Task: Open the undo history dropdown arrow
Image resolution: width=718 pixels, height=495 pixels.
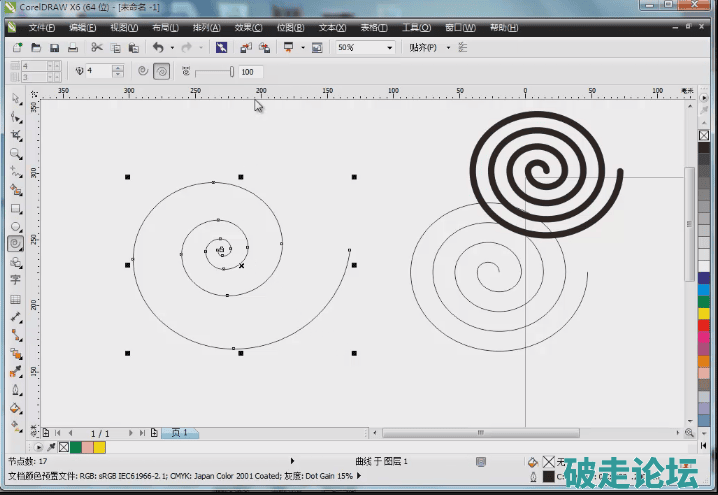Action: tap(172, 47)
